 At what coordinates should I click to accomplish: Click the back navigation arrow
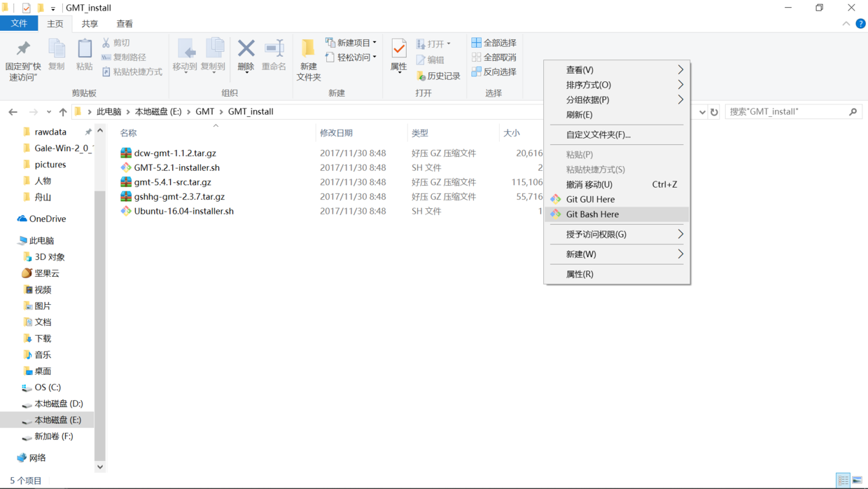point(13,112)
